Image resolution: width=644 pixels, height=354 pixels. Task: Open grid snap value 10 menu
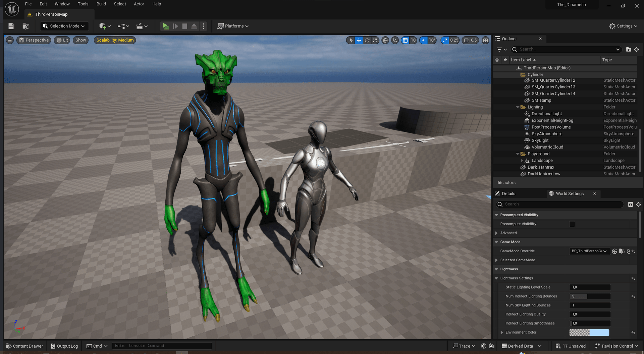pos(413,40)
